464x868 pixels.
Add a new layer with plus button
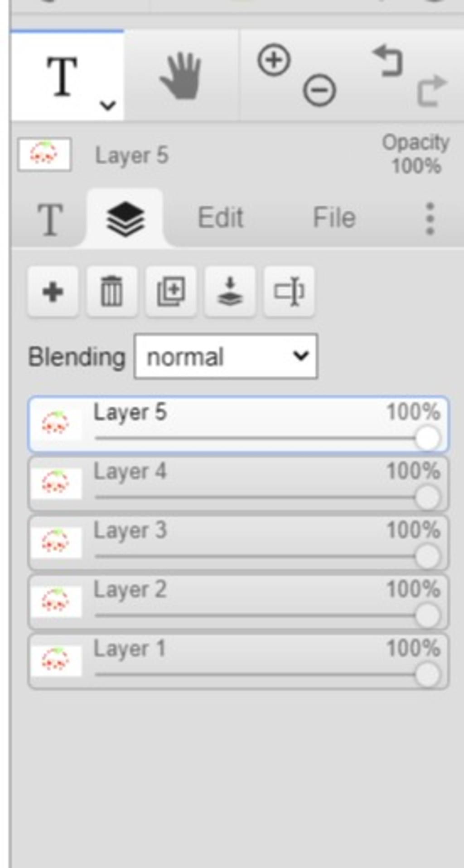(53, 291)
